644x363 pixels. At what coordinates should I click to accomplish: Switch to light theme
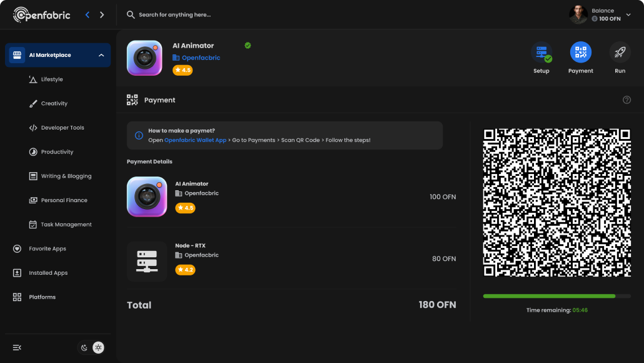pyautogui.click(x=98, y=347)
